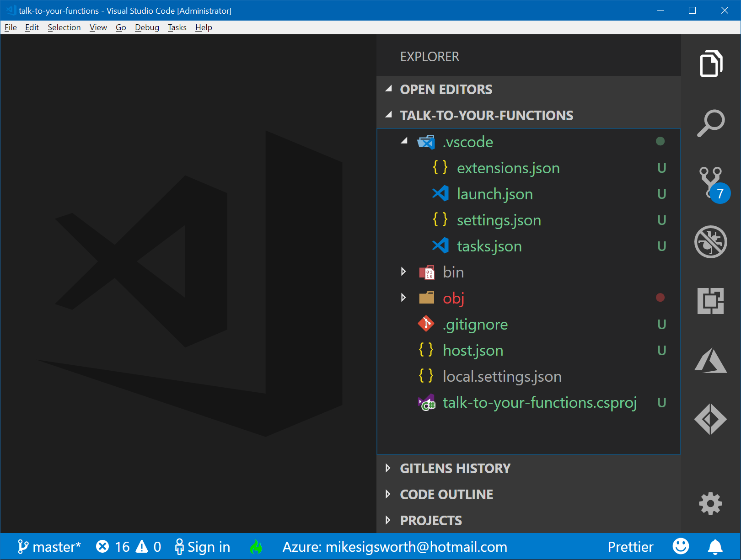741x560 pixels.
Task: Open the Edit menu
Action: (32, 27)
